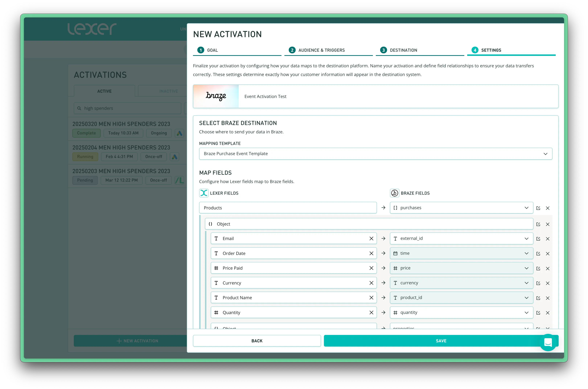Clear the Quantity Lexer field
This screenshot has width=588, height=389.
click(371, 313)
